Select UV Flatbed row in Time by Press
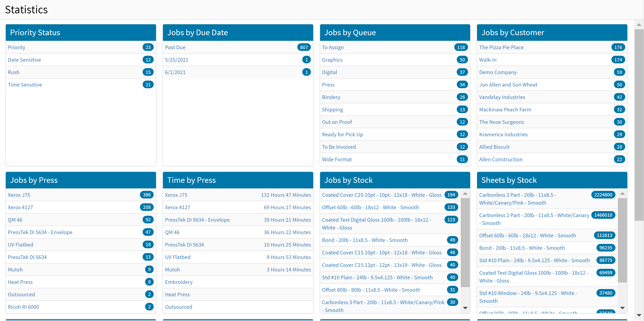644x321 pixels. (177, 257)
